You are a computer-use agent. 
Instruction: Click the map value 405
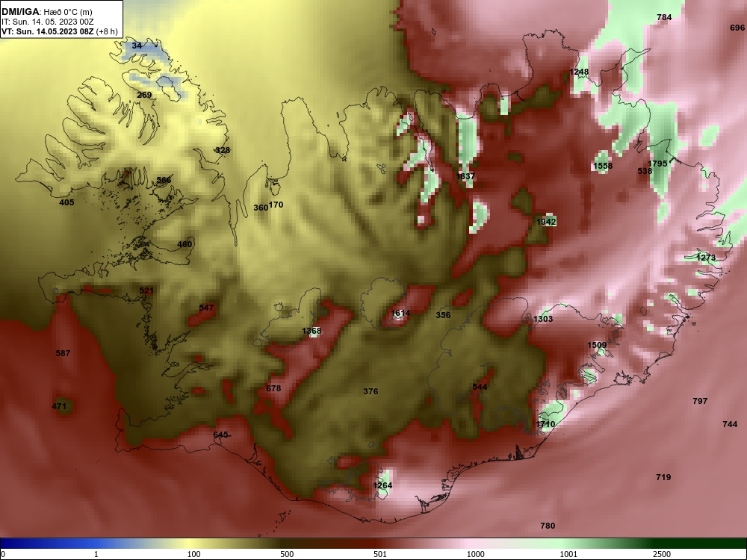[x=66, y=202]
